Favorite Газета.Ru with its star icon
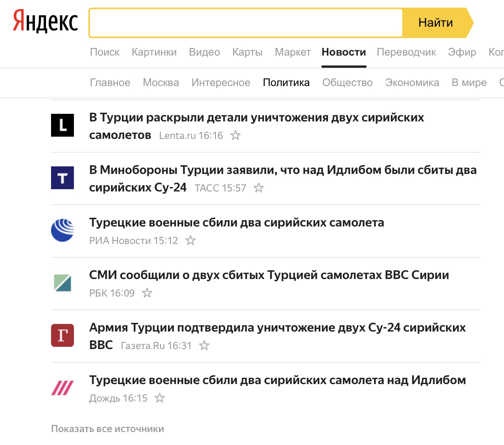 pos(205,345)
